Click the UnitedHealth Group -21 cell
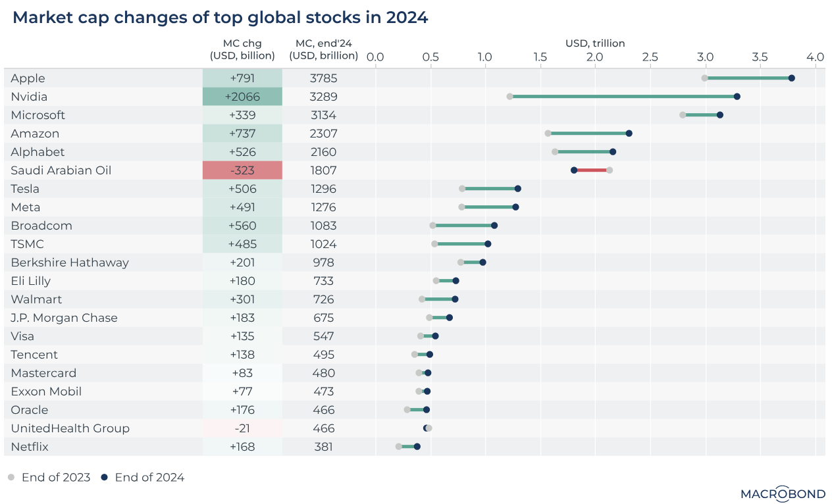This screenshot has width=832, height=504. [x=242, y=428]
